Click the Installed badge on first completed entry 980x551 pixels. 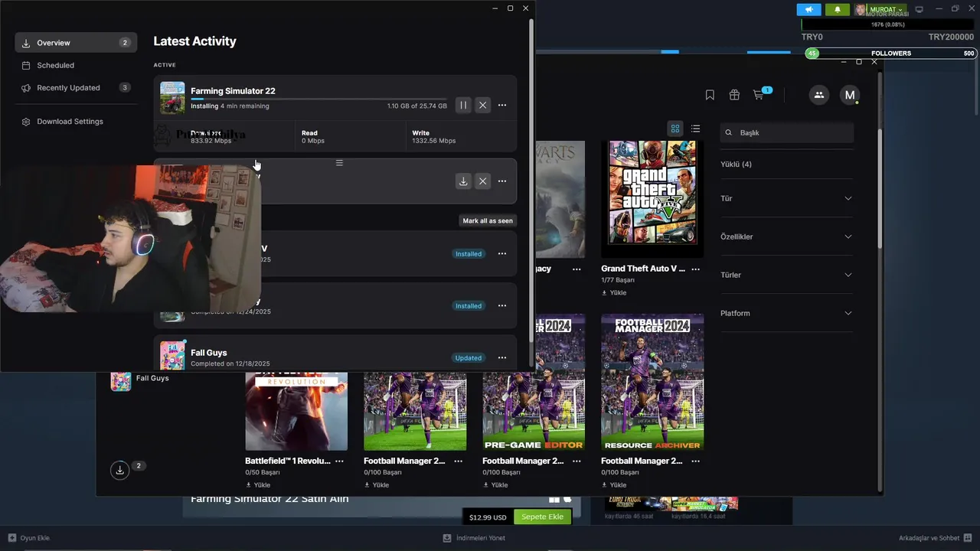469,253
